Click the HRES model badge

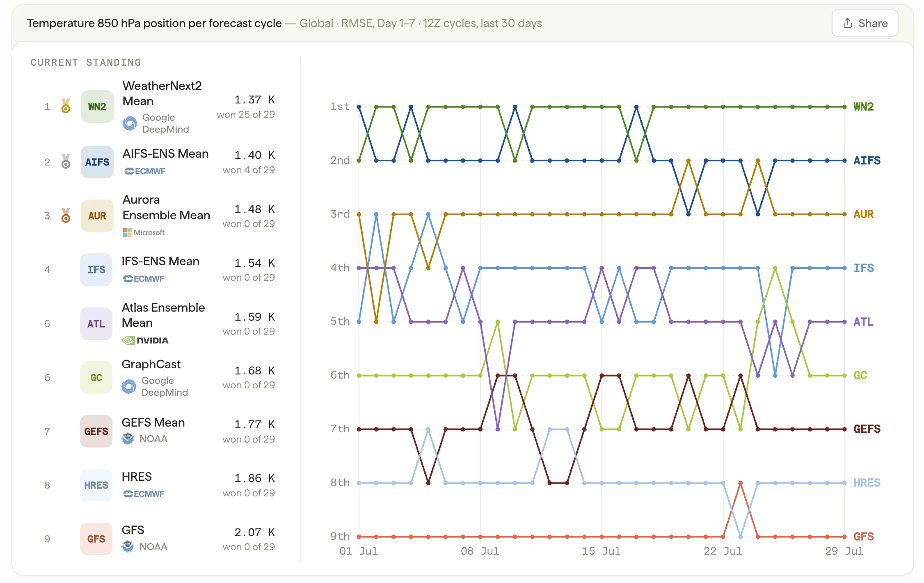pyautogui.click(x=96, y=485)
